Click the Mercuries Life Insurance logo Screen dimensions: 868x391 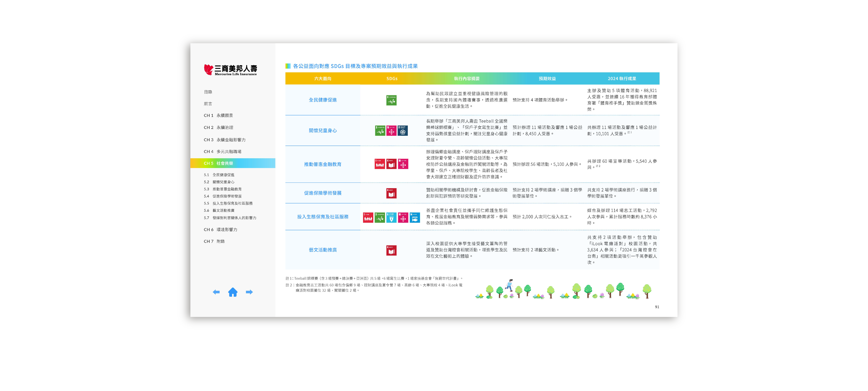pyautogui.click(x=230, y=70)
